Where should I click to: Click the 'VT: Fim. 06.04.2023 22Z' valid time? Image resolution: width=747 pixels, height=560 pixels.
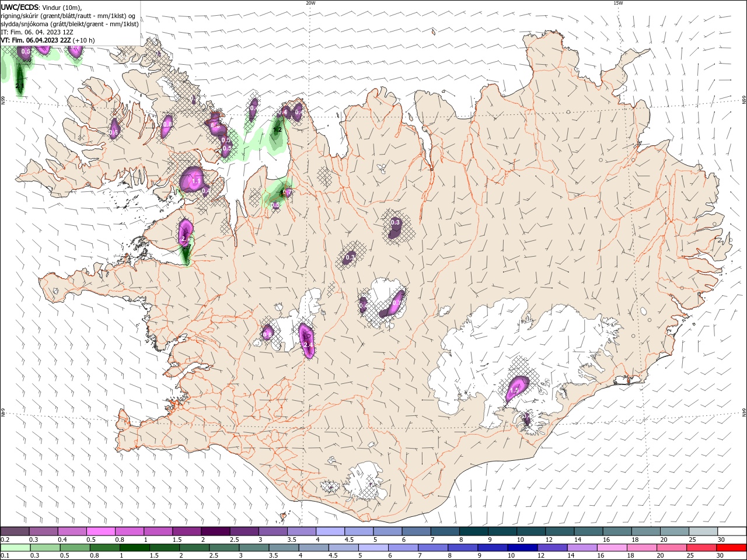tap(36, 40)
